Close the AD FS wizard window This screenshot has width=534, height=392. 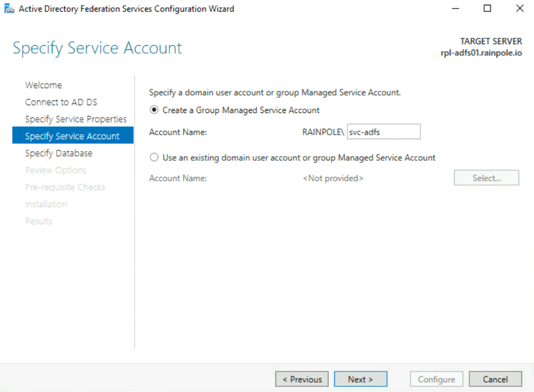click(520, 9)
